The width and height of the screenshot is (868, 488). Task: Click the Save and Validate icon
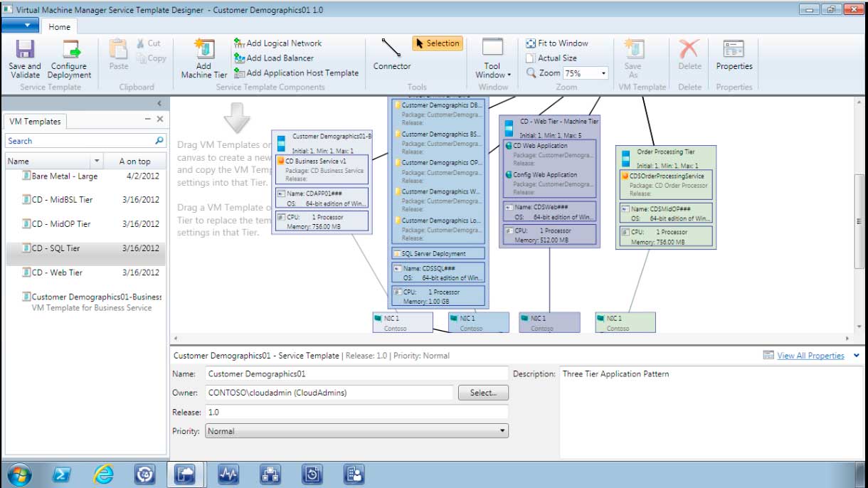(25, 58)
